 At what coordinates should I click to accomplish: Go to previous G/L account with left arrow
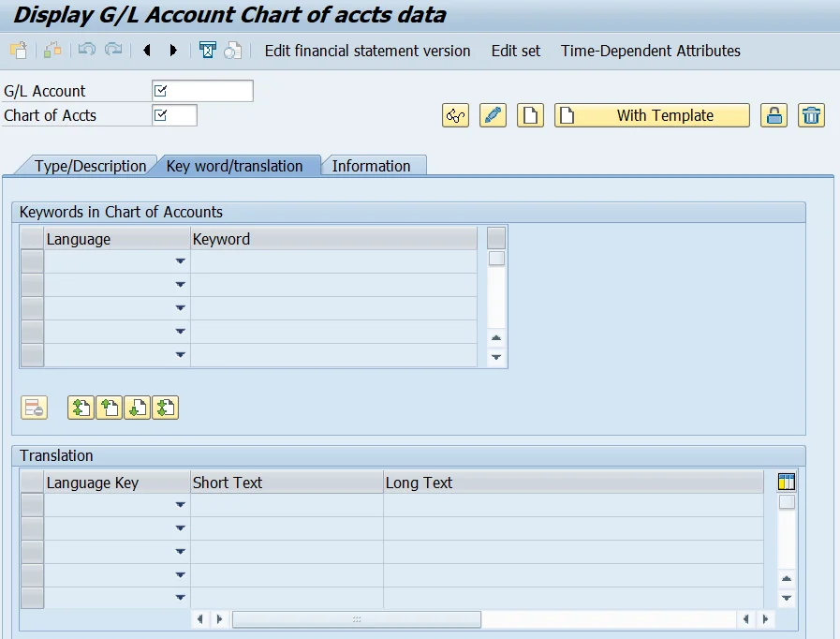pos(147,51)
